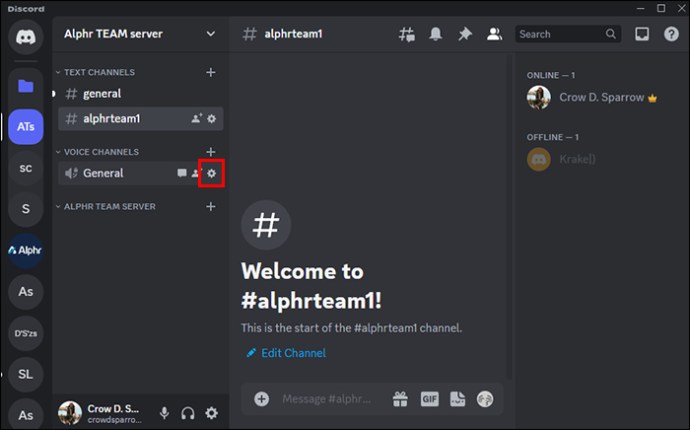Image resolution: width=690 pixels, height=430 pixels.
Task: Open settings for General voice channel
Action: [212, 173]
